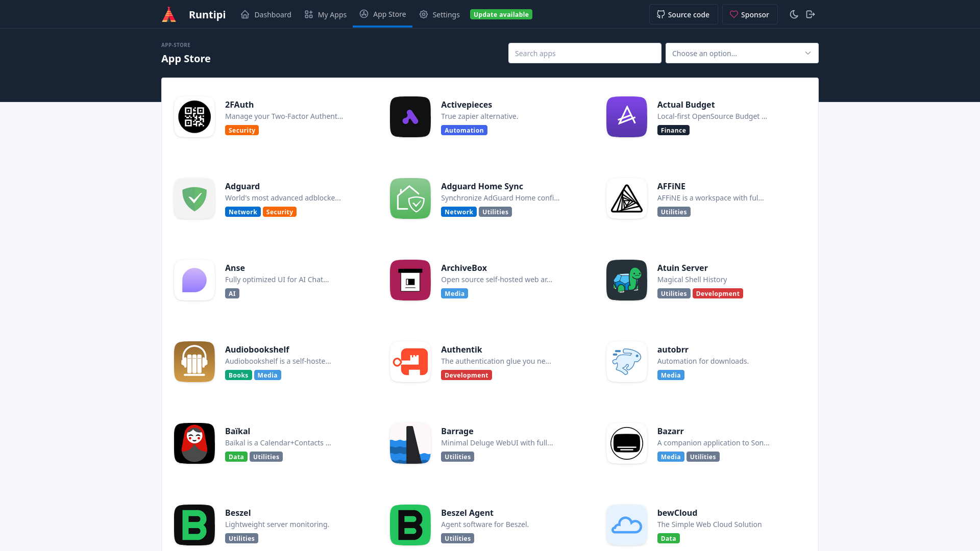
Task: Expand the Choose an option dropdown
Action: click(742, 53)
